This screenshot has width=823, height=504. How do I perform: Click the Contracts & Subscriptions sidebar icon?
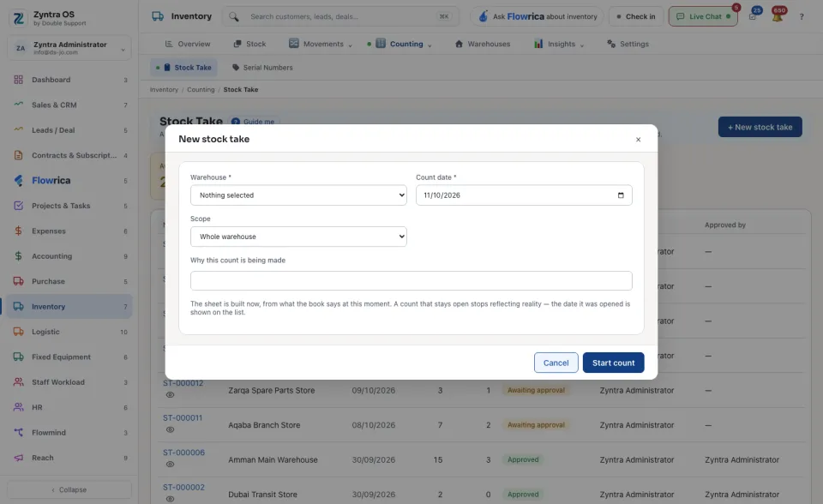click(18, 155)
